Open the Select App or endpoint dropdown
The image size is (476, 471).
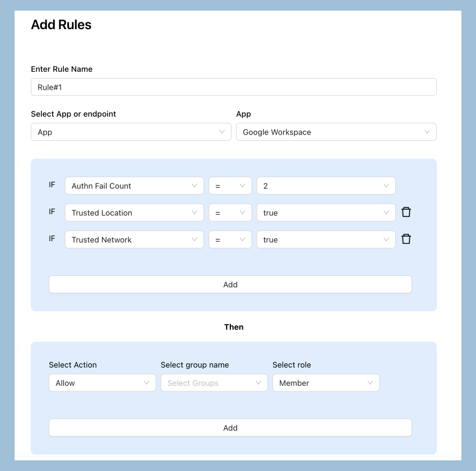pyautogui.click(x=131, y=132)
